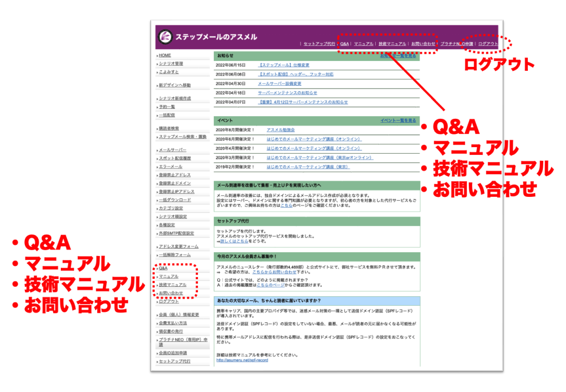
Task: Click the Asumeru logo icon in the header
Action: (x=165, y=36)
